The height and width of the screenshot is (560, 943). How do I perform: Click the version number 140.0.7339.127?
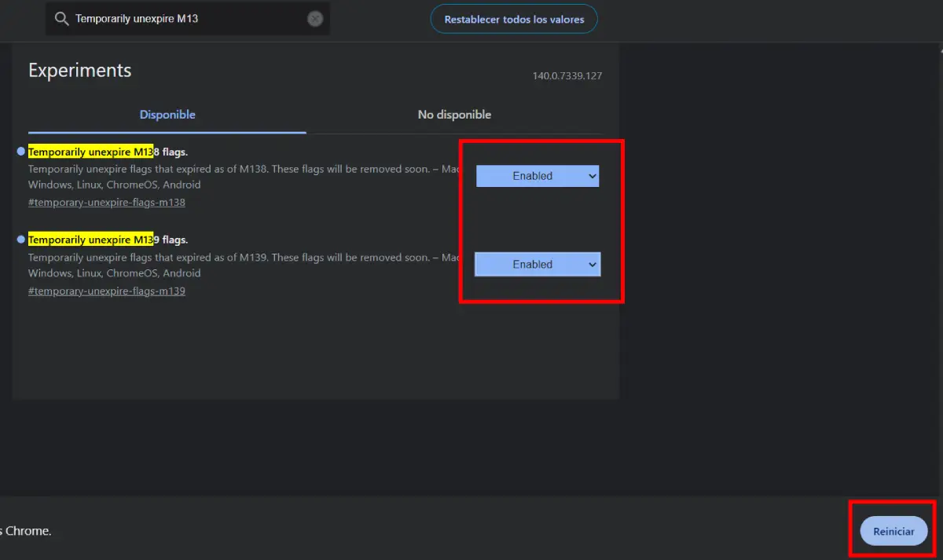[567, 76]
